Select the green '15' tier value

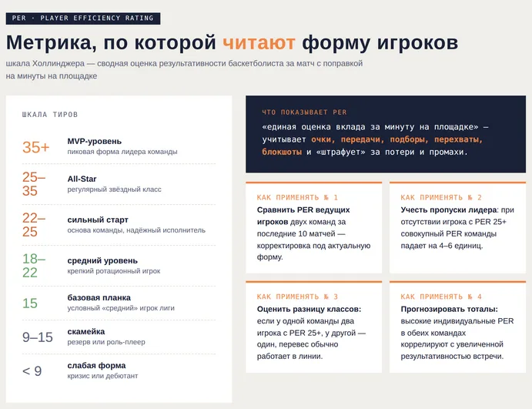tap(30, 303)
